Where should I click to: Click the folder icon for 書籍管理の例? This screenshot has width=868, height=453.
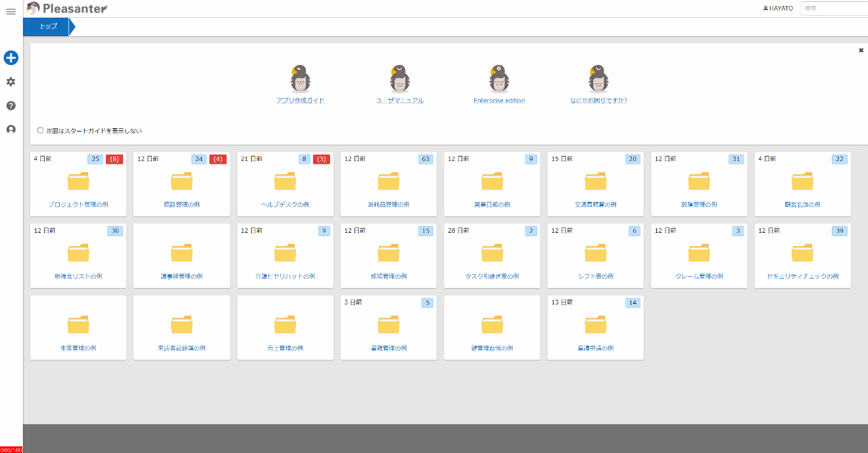click(x=389, y=325)
